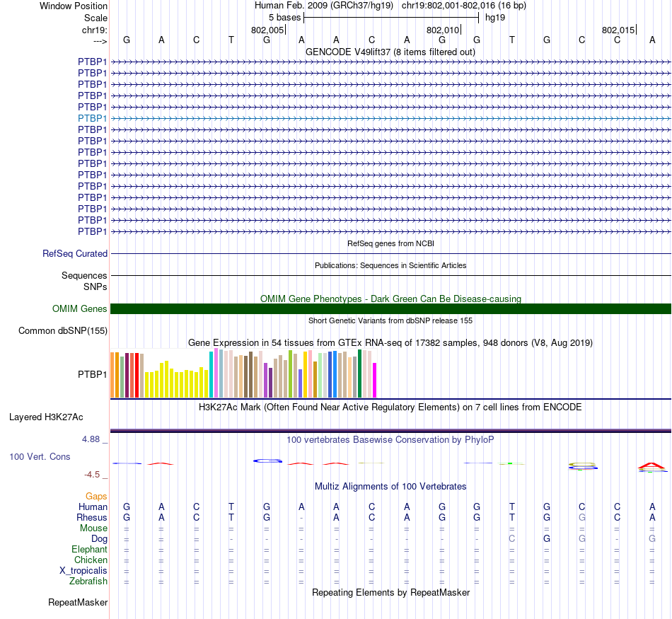
Task: Open the RefSeq Curated track label
Action: 74,253
